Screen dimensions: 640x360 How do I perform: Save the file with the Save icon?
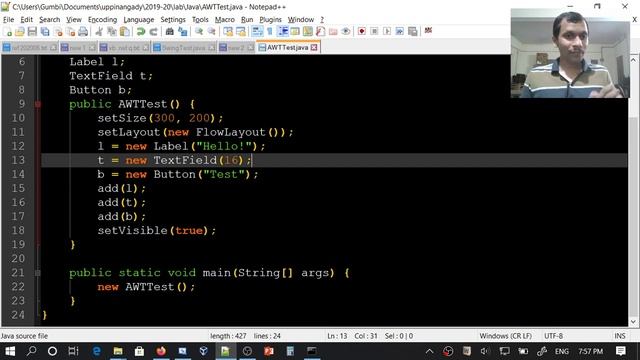pyautogui.click(x=32, y=31)
